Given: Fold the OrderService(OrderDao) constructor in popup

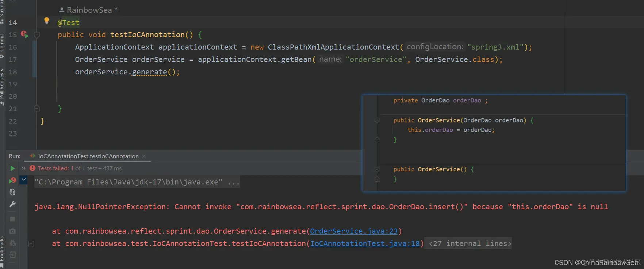Looking at the screenshot, I should click(377, 120).
